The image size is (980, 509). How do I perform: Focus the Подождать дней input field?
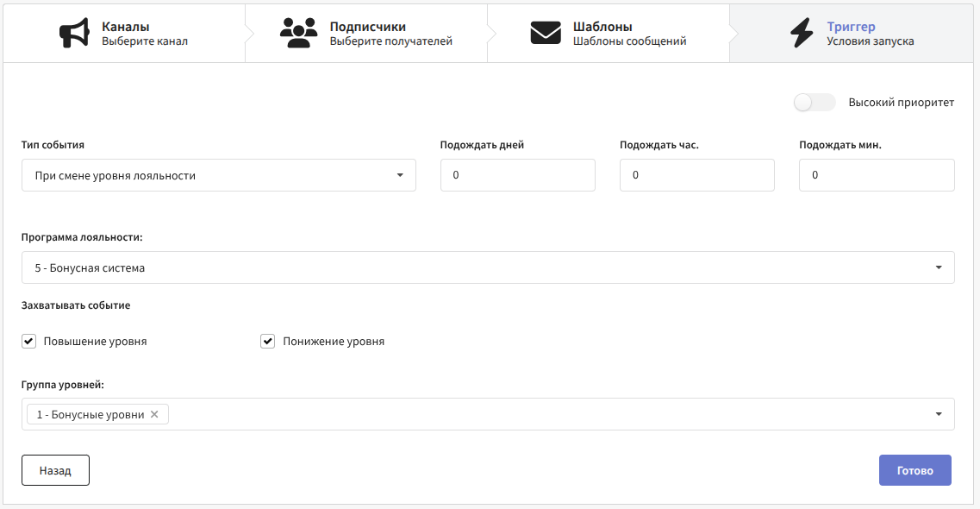point(517,175)
